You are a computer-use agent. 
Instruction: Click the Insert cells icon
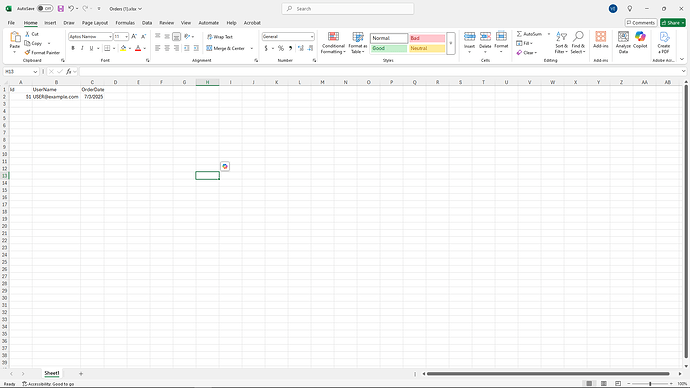[x=470, y=37]
